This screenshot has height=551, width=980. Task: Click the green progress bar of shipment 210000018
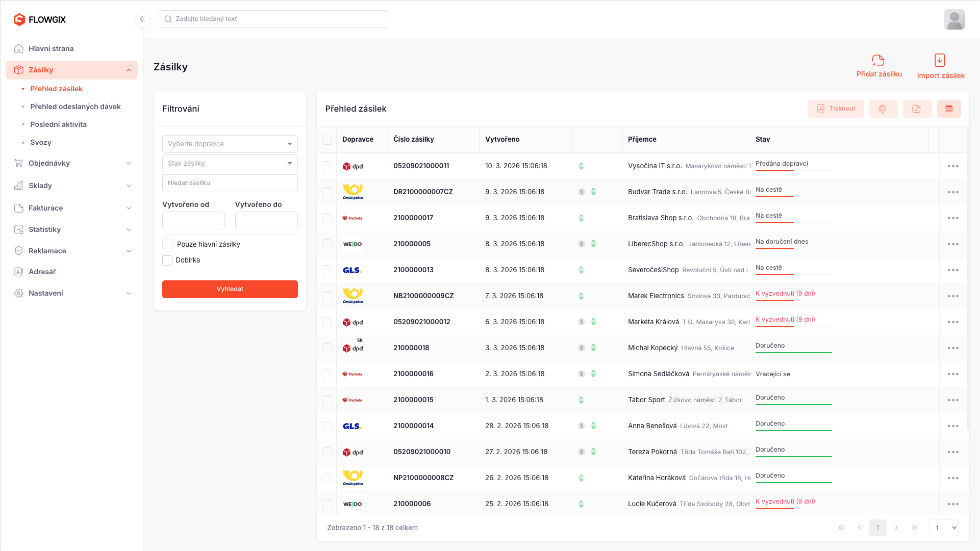(x=793, y=352)
